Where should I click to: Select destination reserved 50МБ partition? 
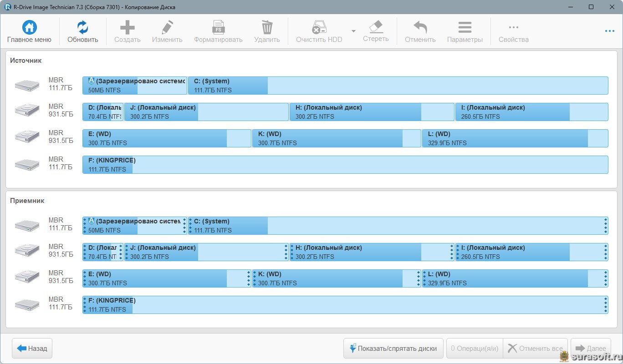click(x=135, y=226)
